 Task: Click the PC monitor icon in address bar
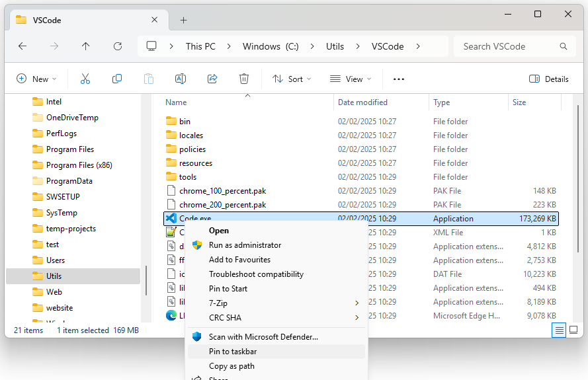click(x=151, y=46)
